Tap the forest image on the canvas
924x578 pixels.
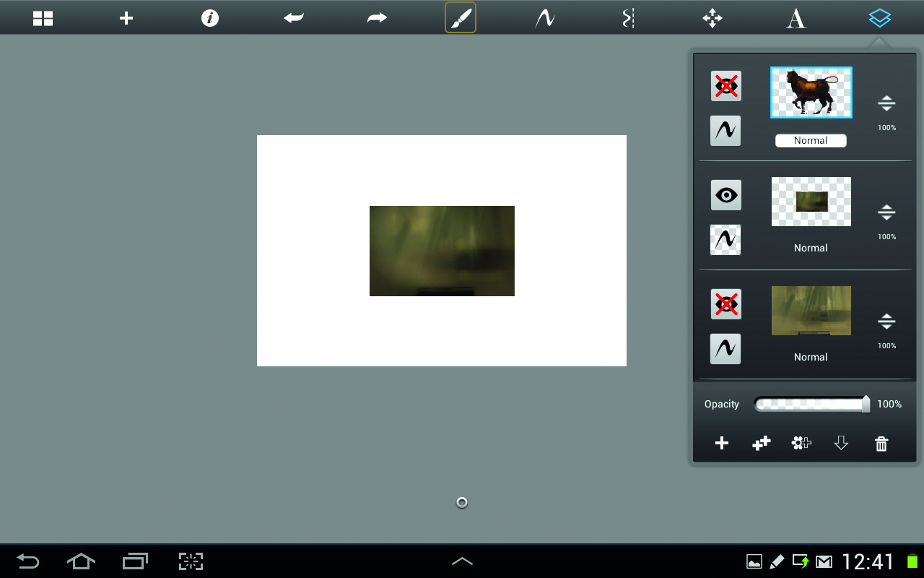(442, 251)
